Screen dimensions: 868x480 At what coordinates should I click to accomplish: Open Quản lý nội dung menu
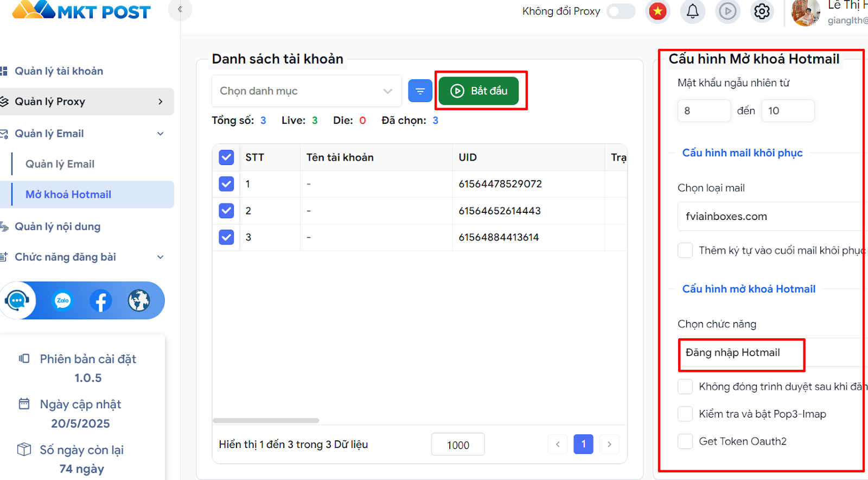tap(58, 226)
